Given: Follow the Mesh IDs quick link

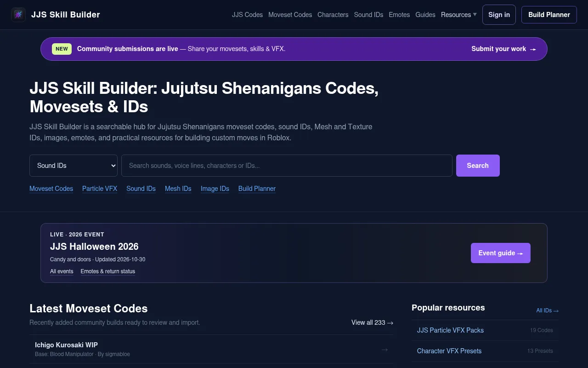Looking at the screenshot, I should point(178,189).
